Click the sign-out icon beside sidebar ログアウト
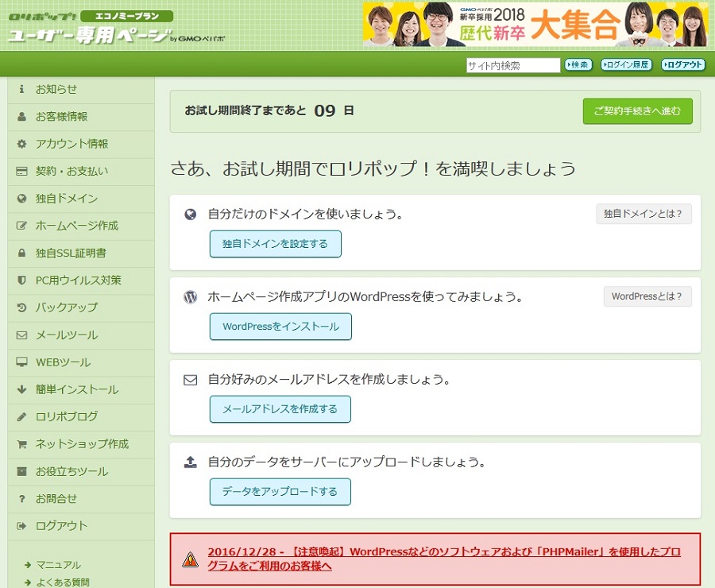Viewport: 715px width, 588px height. tap(21, 526)
